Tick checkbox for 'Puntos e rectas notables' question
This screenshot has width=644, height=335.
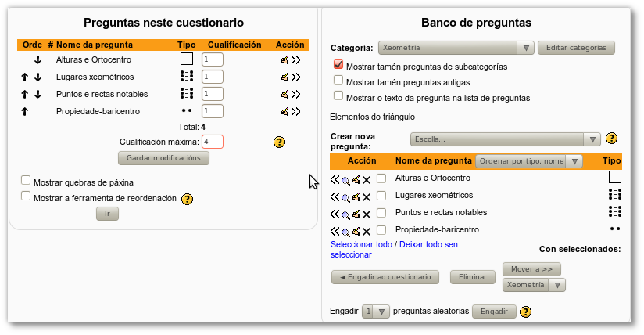(381, 213)
